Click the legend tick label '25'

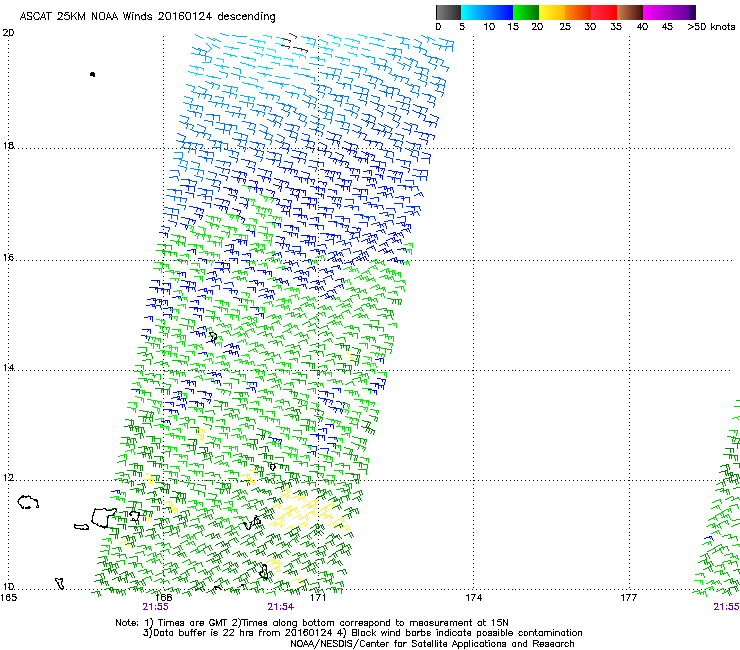[x=565, y=27]
